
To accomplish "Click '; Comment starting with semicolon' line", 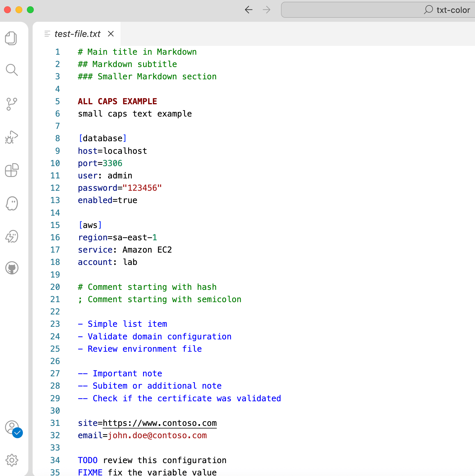I will pos(160,299).
